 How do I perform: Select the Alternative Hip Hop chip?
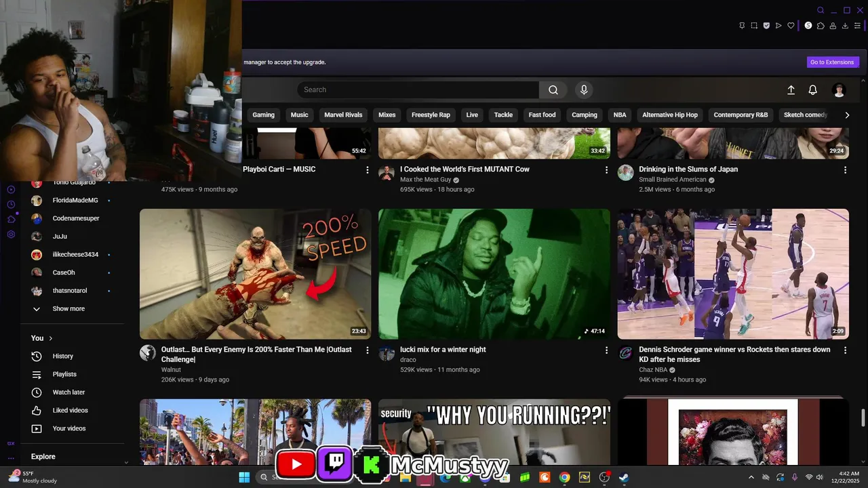[670, 115]
